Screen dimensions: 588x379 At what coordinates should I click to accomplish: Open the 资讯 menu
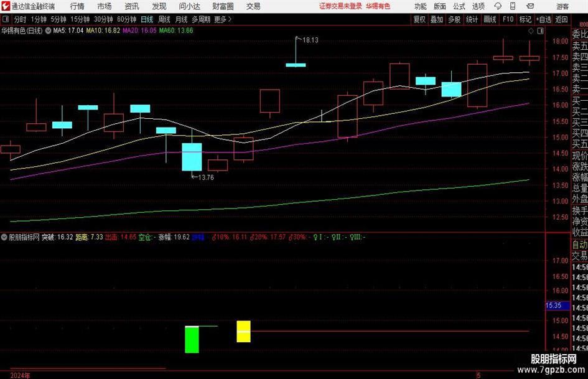point(132,6)
